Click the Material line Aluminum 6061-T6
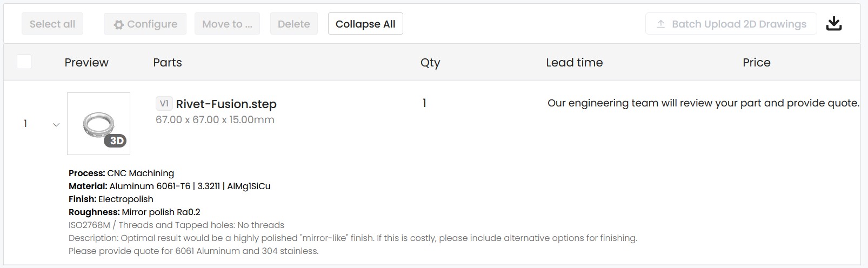The height and width of the screenshot is (268, 868). click(169, 186)
